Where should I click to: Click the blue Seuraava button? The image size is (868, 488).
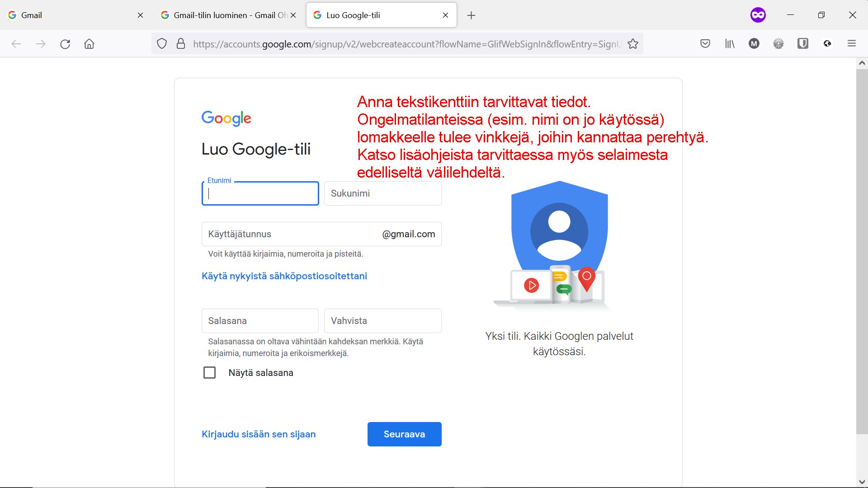[x=404, y=434]
